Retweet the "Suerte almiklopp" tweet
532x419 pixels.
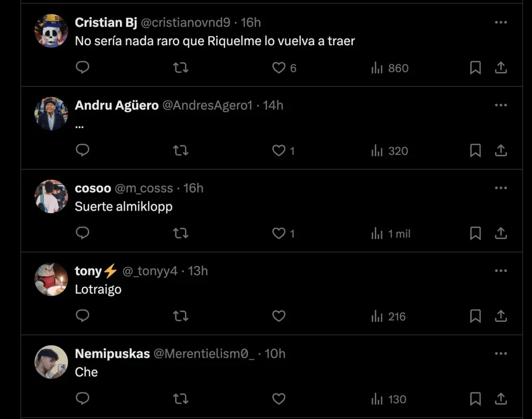pyautogui.click(x=180, y=233)
